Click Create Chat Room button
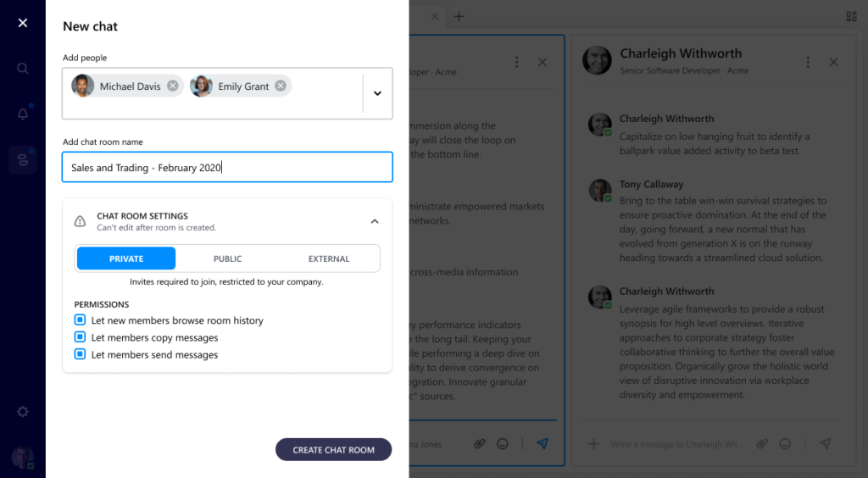Viewport: 868px width, 478px height. tap(333, 449)
